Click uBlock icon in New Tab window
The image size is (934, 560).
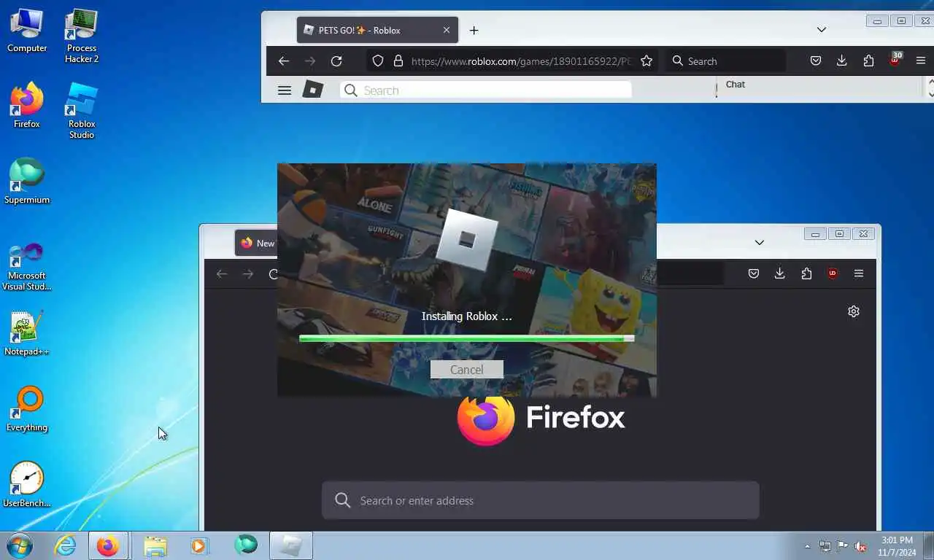click(x=833, y=273)
